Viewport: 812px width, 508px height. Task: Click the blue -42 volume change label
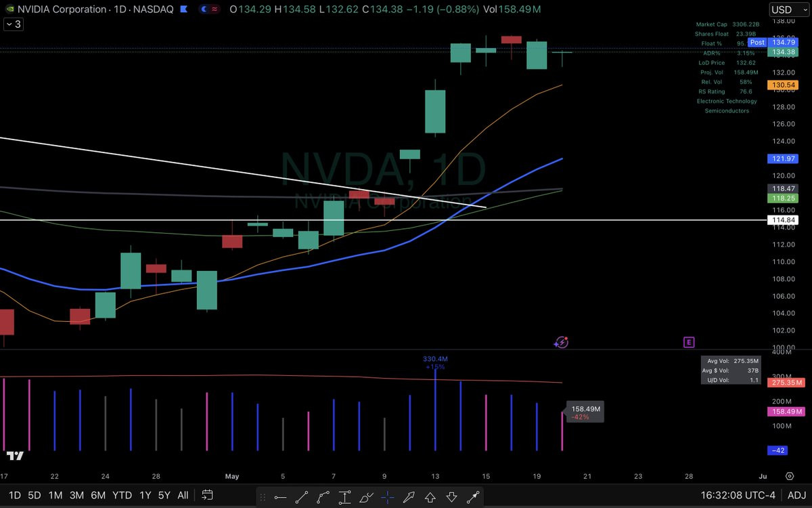coord(776,450)
